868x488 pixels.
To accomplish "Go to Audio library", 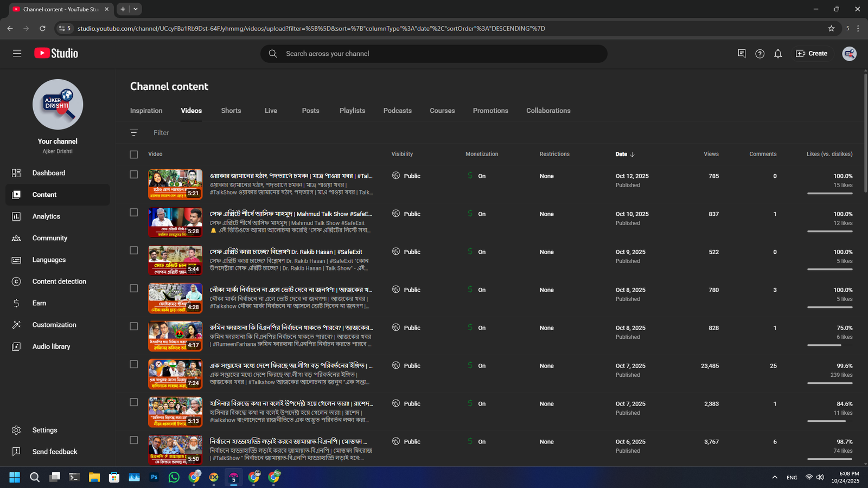I will pyautogui.click(x=51, y=346).
